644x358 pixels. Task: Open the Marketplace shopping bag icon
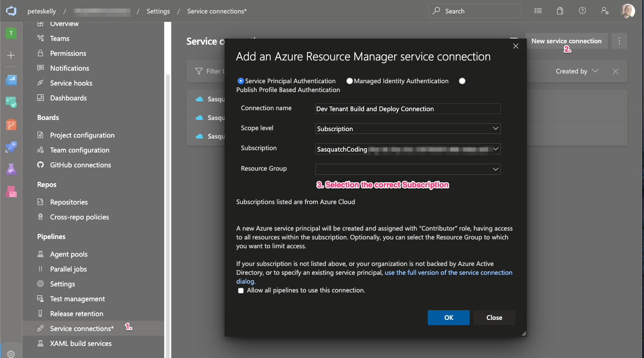(x=560, y=11)
